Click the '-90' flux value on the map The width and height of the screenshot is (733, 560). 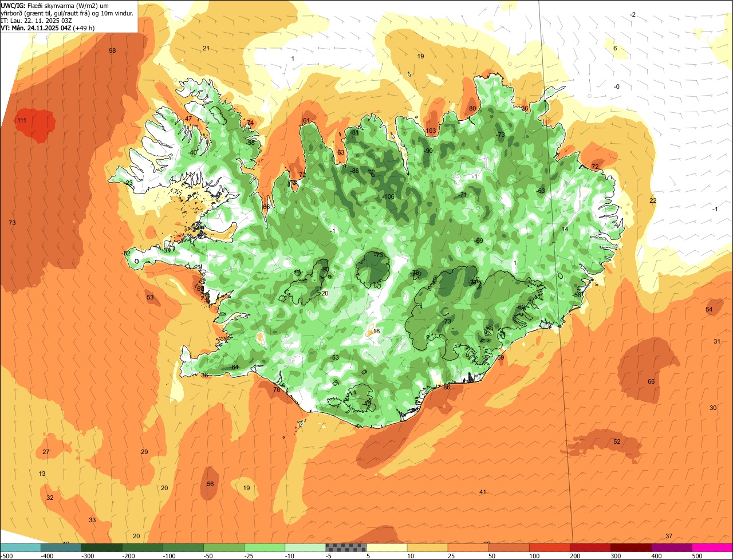tap(428, 151)
